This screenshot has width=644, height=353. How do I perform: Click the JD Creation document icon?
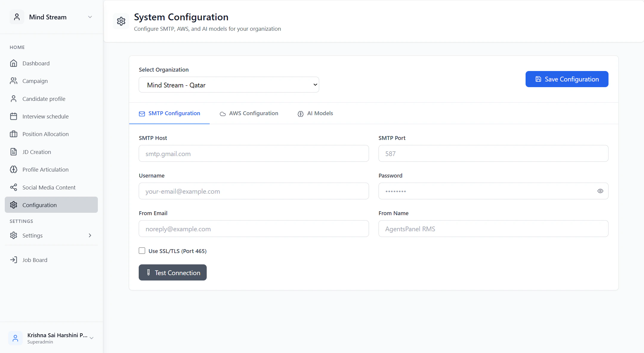[13, 152]
